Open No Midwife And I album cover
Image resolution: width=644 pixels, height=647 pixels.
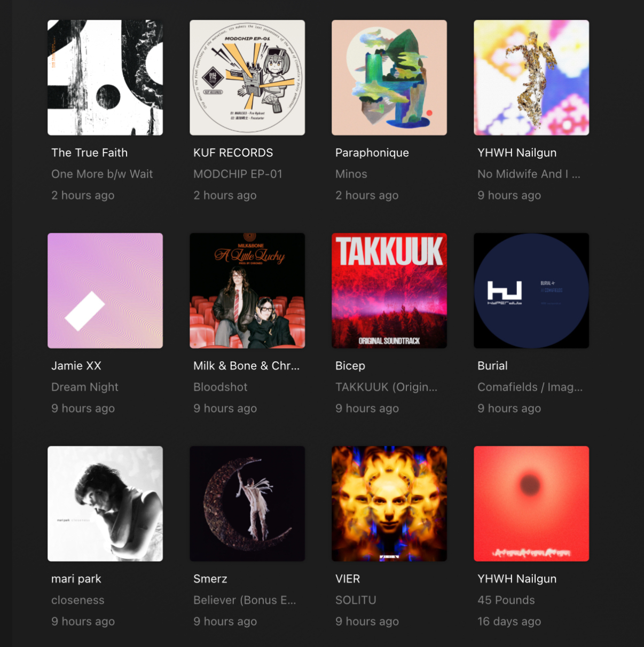click(531, 77)
